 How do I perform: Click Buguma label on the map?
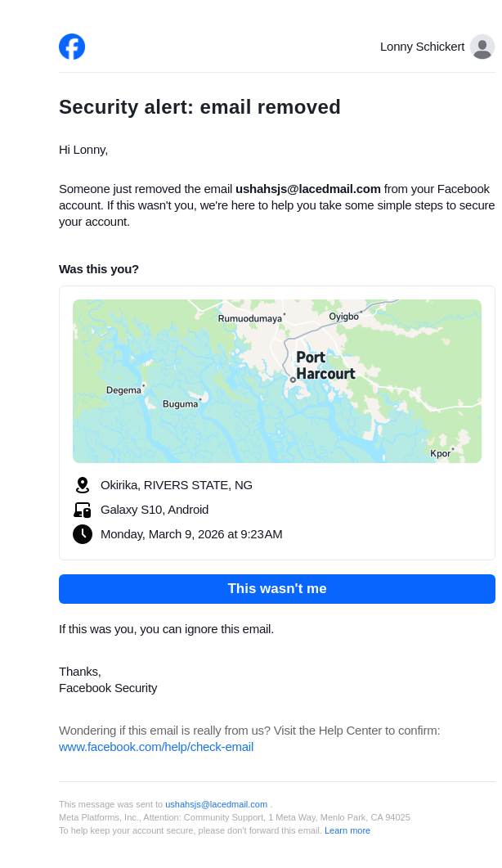pos(180,404)
